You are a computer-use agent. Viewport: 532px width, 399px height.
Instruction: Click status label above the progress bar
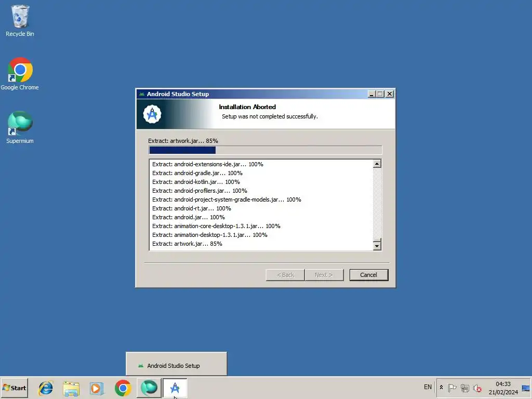[x=183, y=141]
